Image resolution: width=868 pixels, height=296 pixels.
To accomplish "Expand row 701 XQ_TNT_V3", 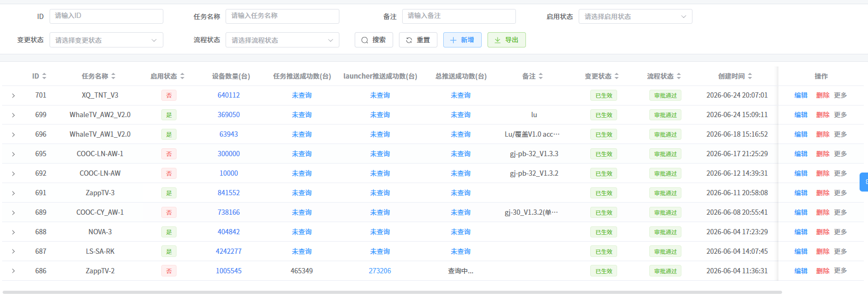I will (13, 96).
